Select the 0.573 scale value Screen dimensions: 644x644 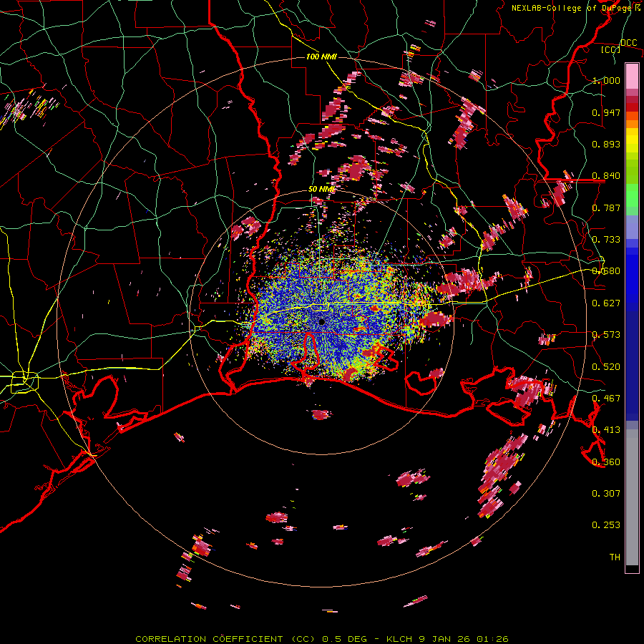tap(606, 335)
